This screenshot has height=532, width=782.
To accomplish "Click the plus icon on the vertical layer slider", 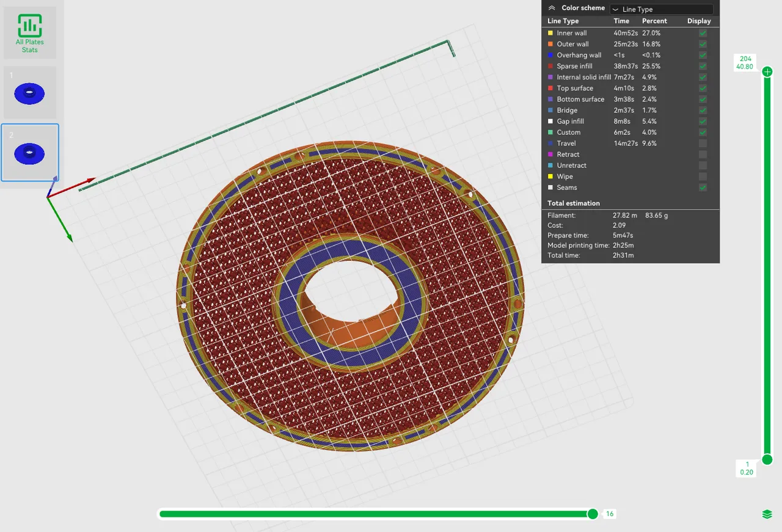I will point(767,71).
